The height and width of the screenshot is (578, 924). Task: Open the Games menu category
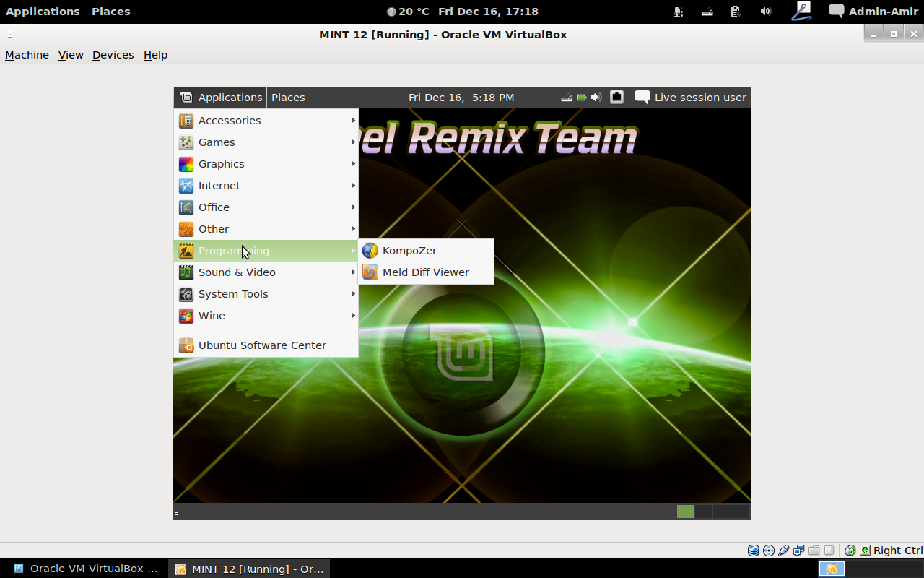(266, 142)
